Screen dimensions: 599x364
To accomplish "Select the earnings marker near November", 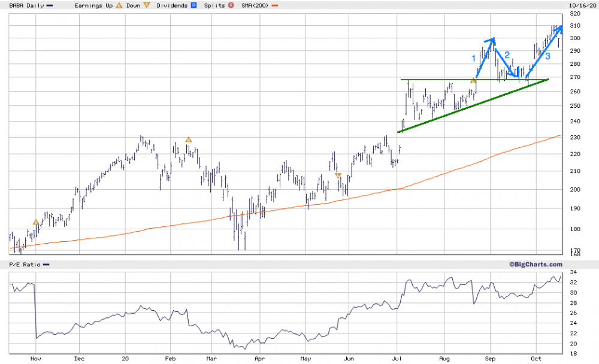I will point(35,222).
